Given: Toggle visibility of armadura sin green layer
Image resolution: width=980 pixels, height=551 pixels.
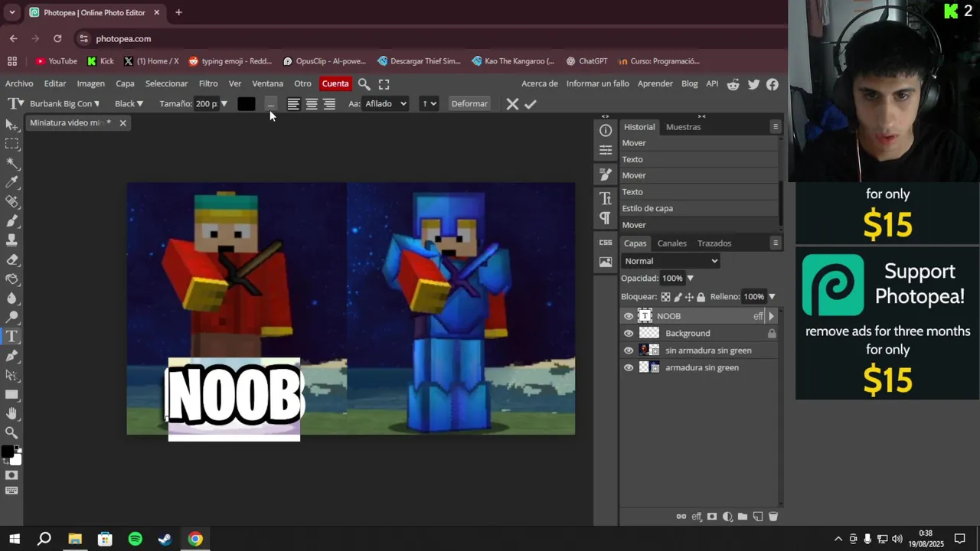Looking at the screenshot, I should [x=629, y=368].
